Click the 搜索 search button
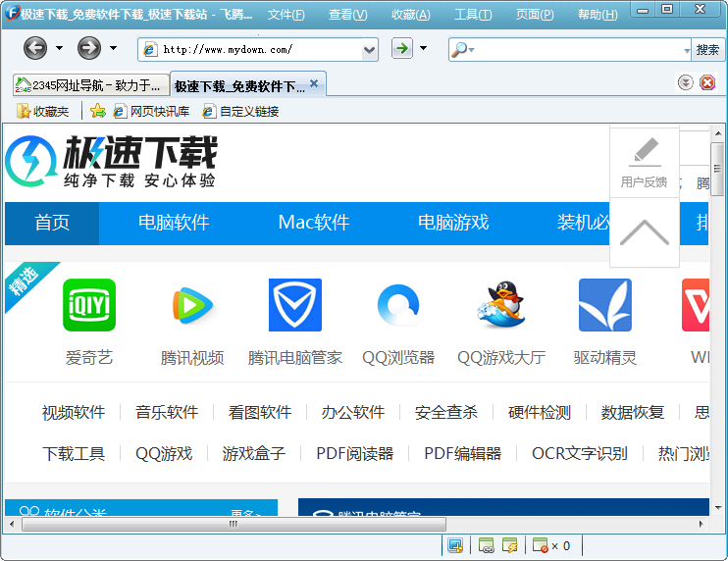The image size is (728, 561). [707, 49]
